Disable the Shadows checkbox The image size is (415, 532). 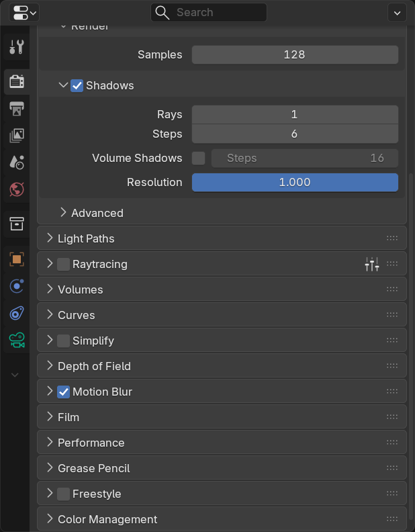(x=77, y=85)
